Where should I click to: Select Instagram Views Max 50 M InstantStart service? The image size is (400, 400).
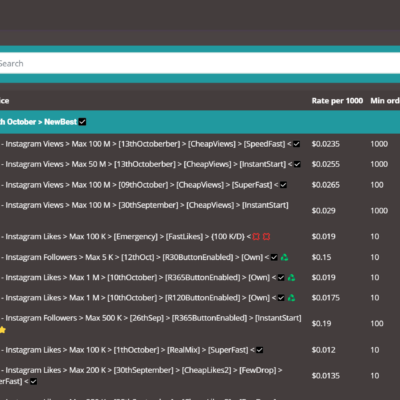click(151, 164)
